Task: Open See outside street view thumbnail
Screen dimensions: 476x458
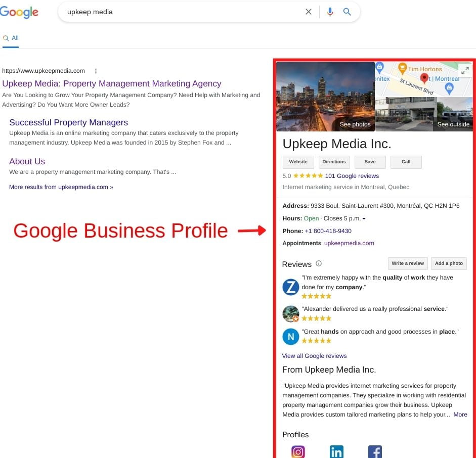Action: tap(424, 114)
